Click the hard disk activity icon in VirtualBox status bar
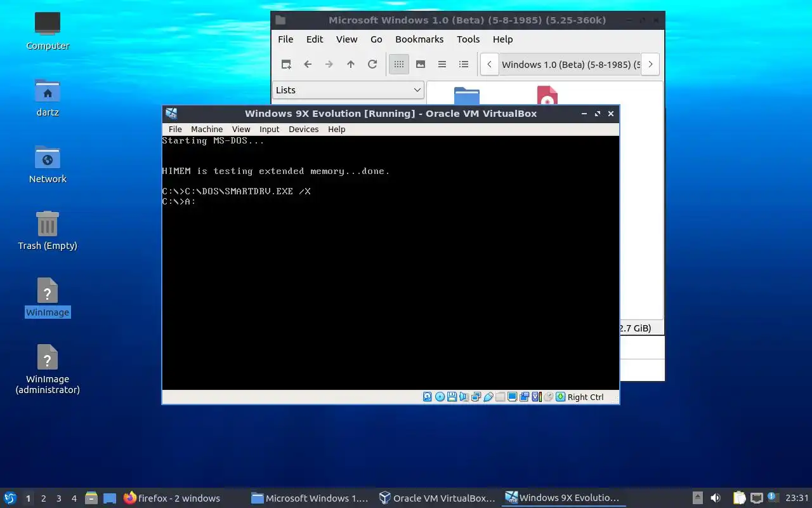 pos(428,397)
